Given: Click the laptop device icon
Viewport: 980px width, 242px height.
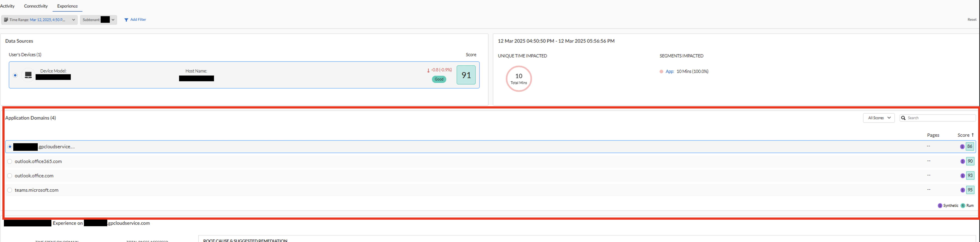Looking at the screenshot, I should 28,75.
